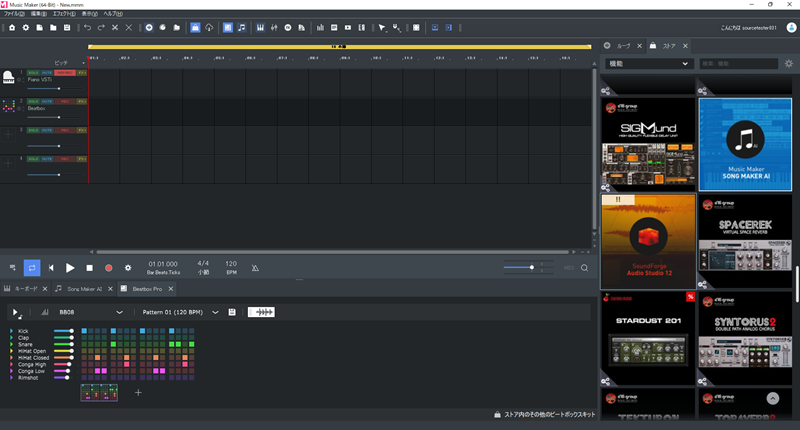Stop playback in the transport bar

[x=89, y=268]
